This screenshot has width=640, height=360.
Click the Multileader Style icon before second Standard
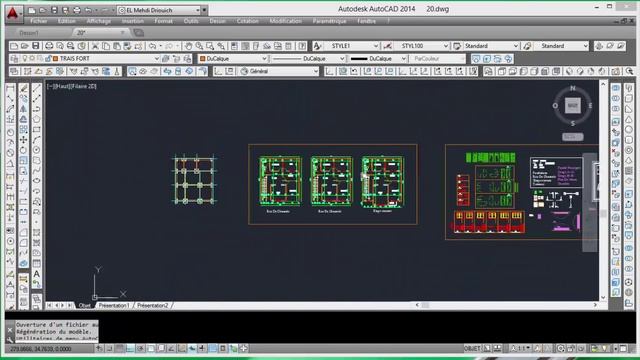coord(527,46)
